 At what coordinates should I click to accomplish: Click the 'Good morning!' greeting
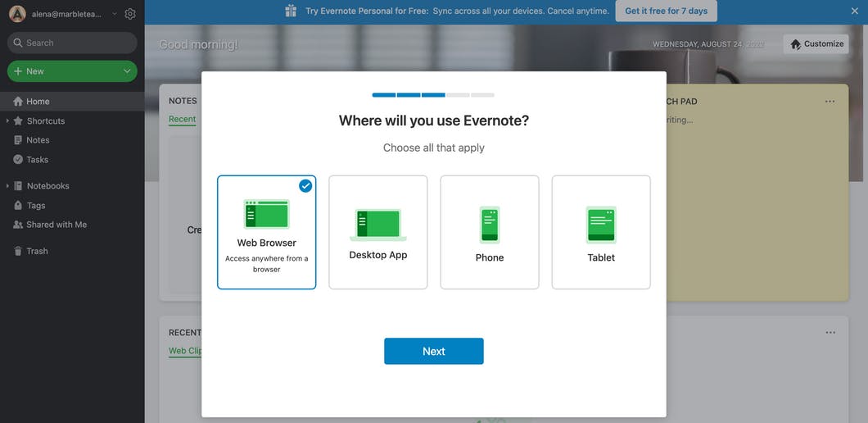[x=198, y=44]
